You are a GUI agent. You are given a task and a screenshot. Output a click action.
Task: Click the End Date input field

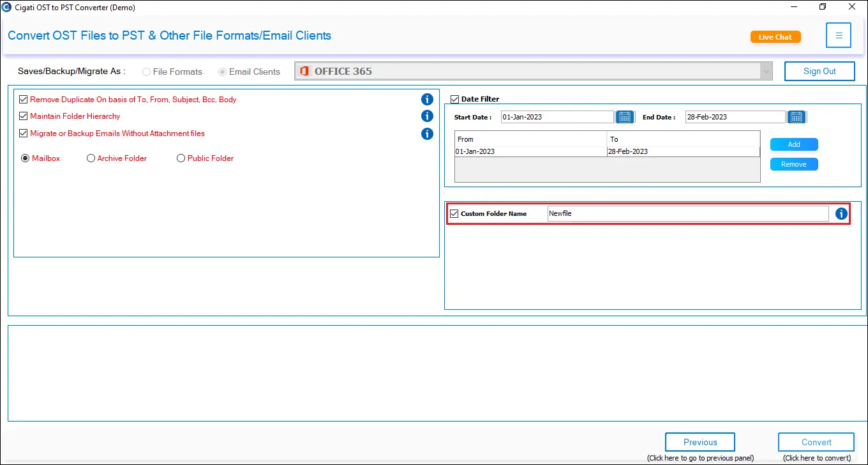[x=735, y=117]
